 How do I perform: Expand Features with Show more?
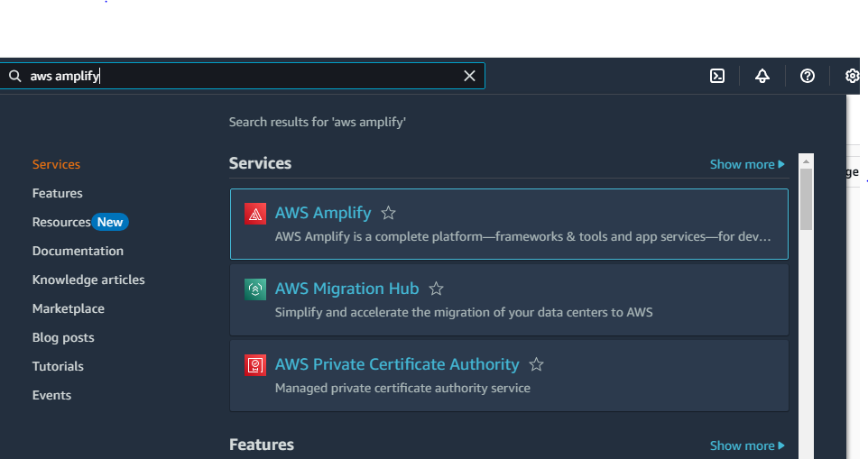[747, 445]
